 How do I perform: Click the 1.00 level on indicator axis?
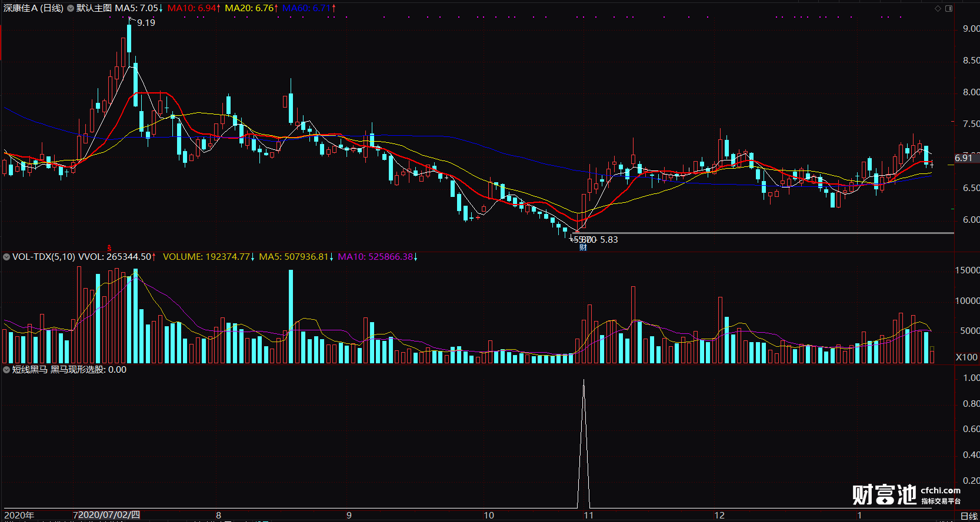click(971, 378)
